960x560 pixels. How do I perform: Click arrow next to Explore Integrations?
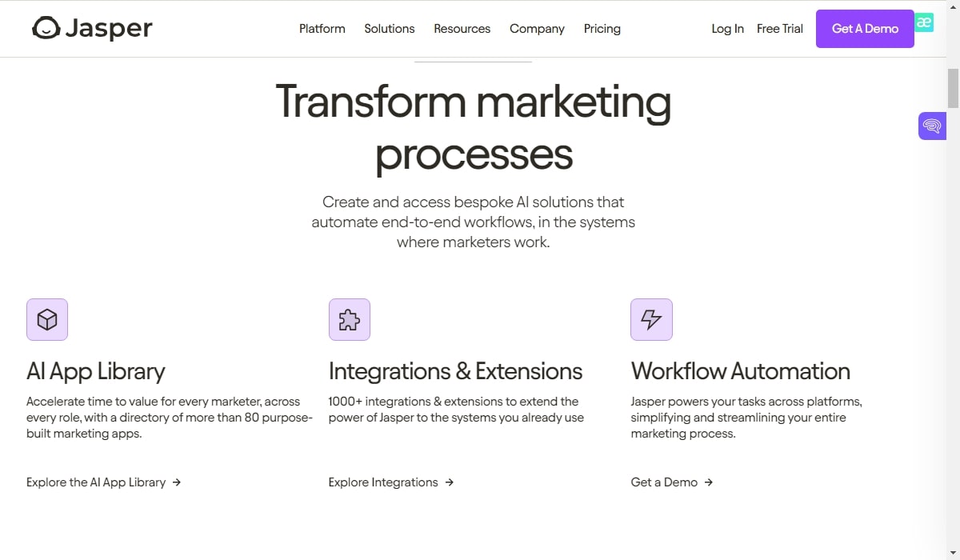pos(450,482)
